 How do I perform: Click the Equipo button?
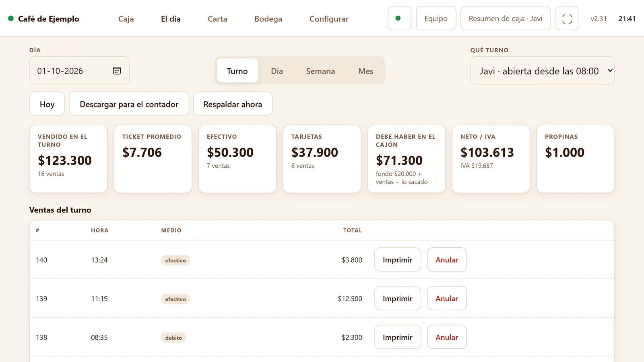[x=436, y=19]
